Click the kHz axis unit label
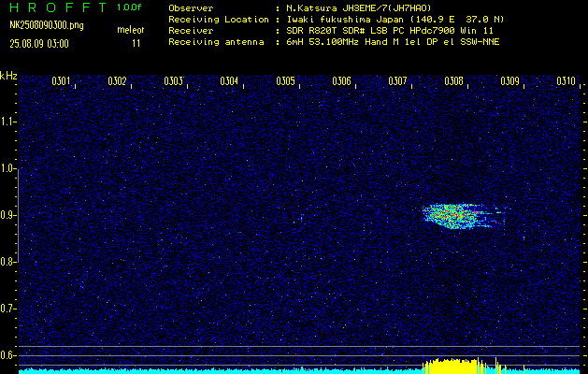 point(8,76)
